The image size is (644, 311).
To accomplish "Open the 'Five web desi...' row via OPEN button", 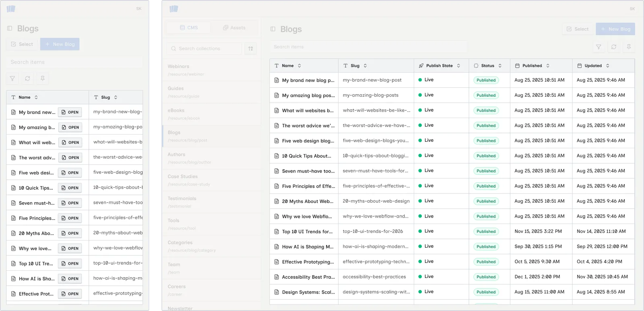I will click(x=70, y=173).
